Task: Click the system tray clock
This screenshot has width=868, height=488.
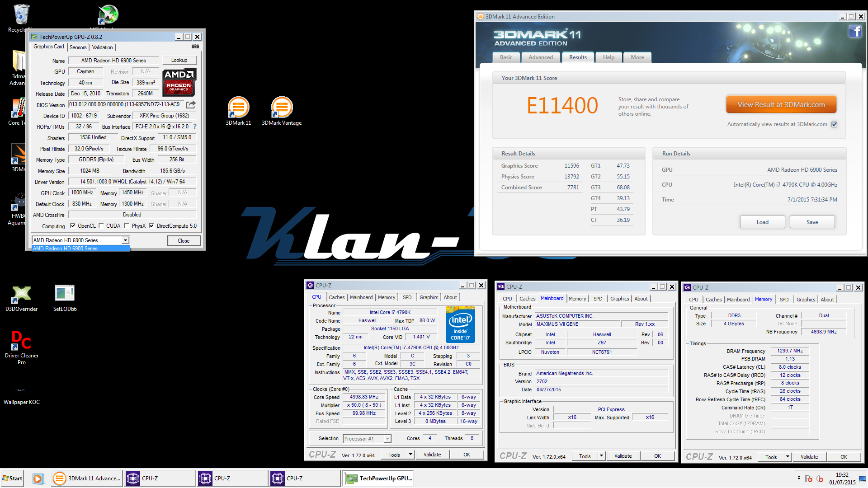Action: pyautogui.click(x=842, y=479)
